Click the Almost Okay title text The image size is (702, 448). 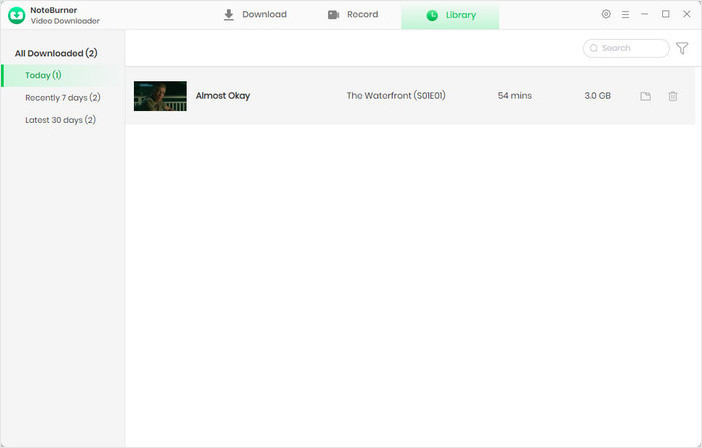[x=223, y=96]
